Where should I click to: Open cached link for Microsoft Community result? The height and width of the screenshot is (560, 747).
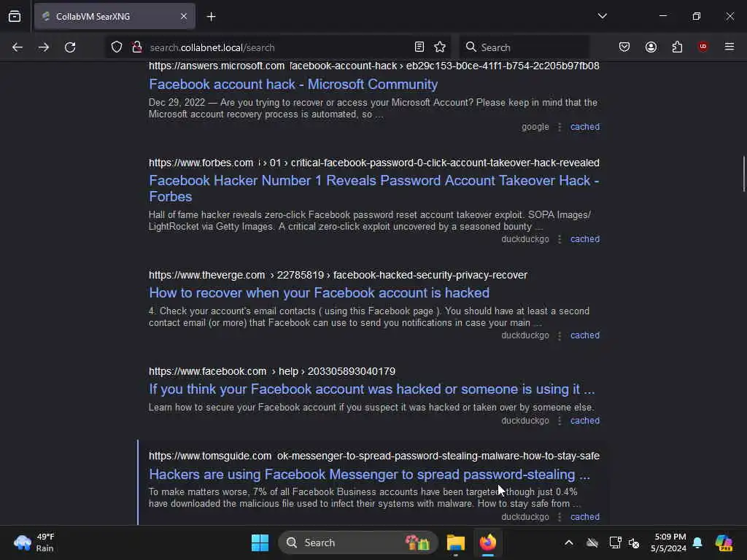[x=585, y=127]
